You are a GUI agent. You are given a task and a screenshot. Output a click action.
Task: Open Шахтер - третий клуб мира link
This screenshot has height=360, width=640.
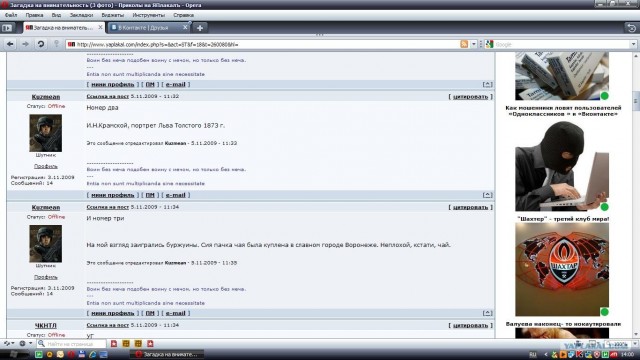563,219
